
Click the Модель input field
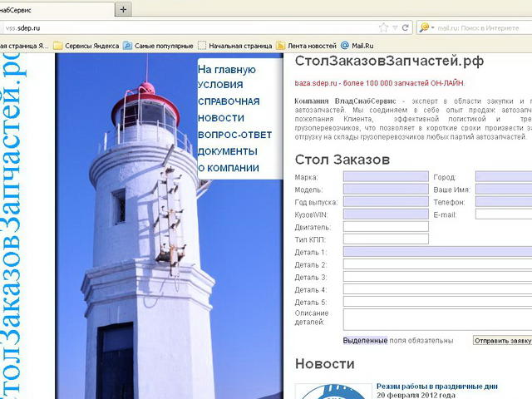point(386,189)
